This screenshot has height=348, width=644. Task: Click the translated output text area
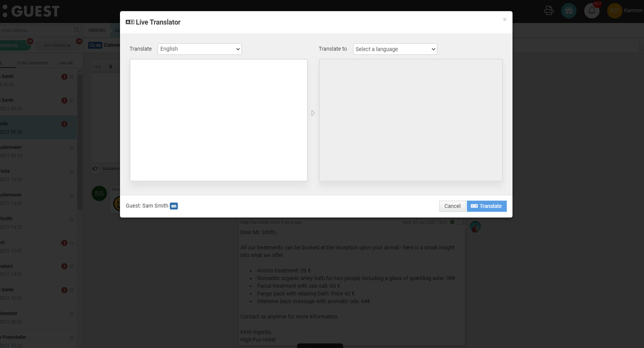[x=411, y=120]
